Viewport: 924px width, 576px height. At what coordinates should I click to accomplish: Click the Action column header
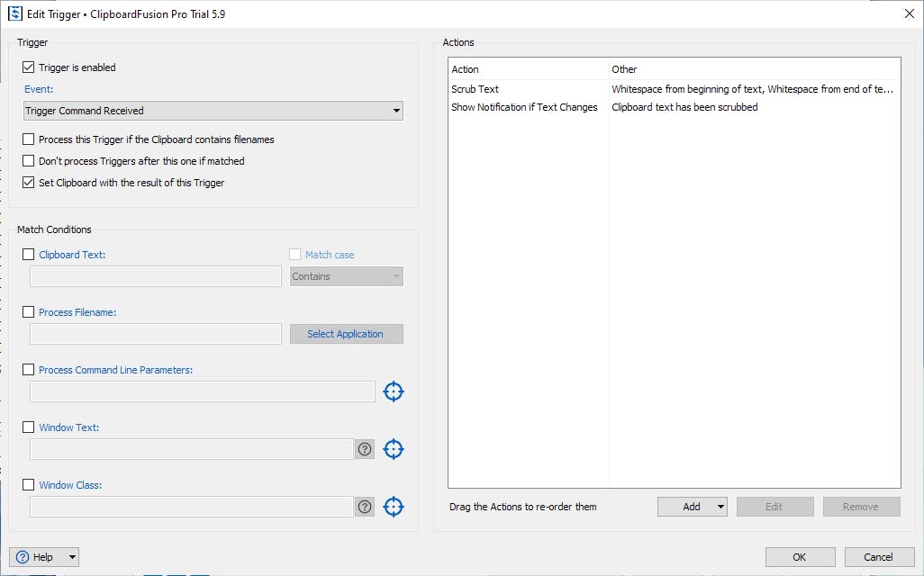(466, 69)
